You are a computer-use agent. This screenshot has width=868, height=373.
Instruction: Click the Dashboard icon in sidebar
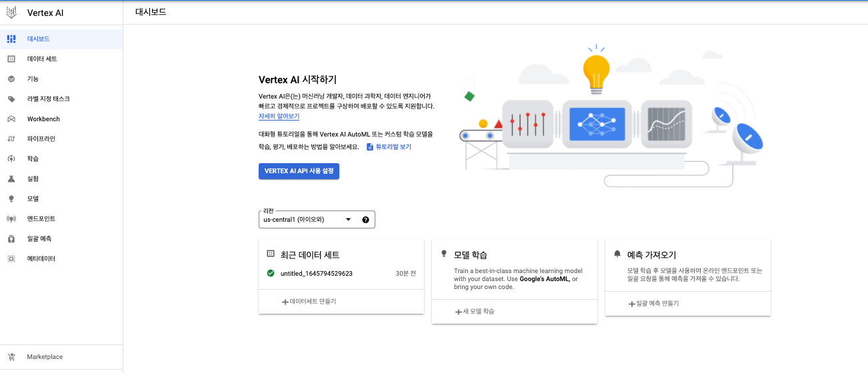[x=11, y=39]
